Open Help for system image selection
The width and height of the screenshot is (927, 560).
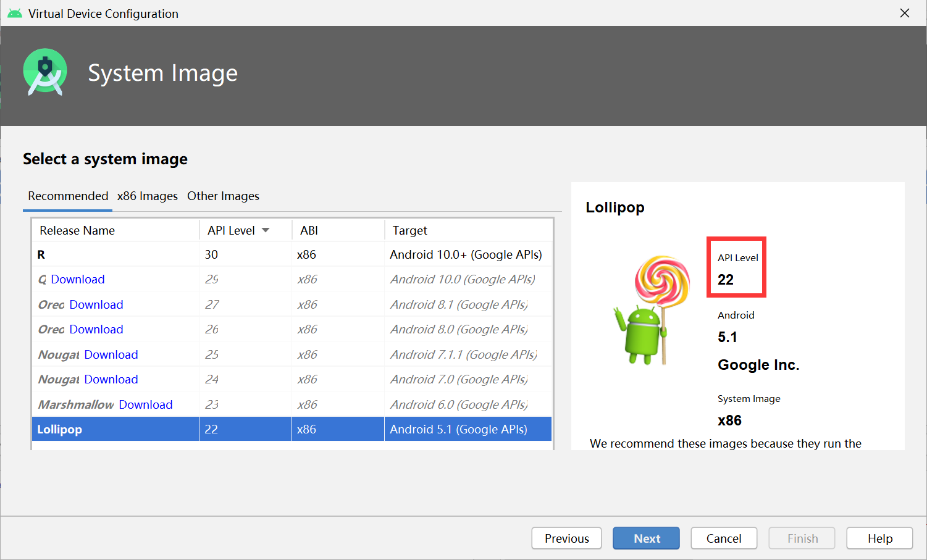(879, 538)
